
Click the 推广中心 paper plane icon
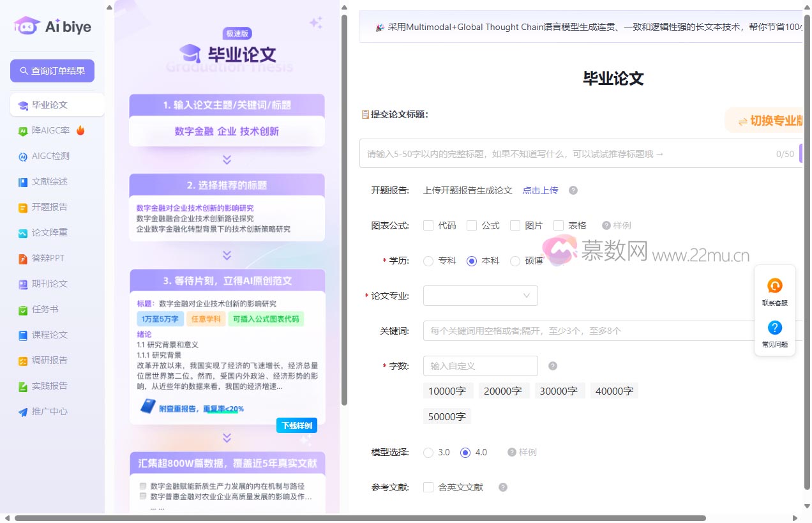point(23,411)
